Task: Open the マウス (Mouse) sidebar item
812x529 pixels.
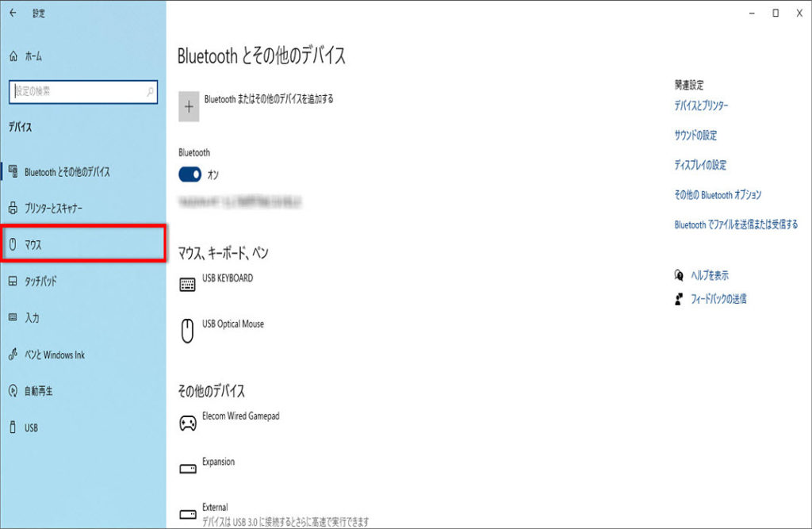Action: coord(83,245)
